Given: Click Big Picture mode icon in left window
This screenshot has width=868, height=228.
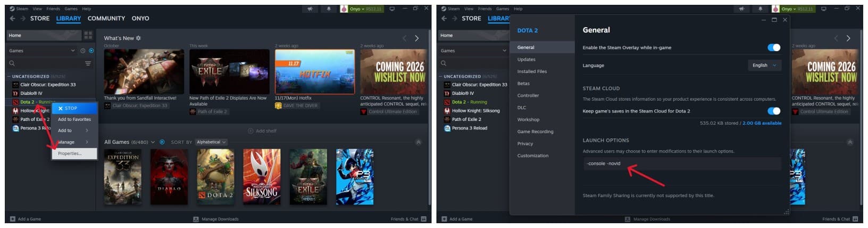Looking at the screenshot, I should 392,9.
